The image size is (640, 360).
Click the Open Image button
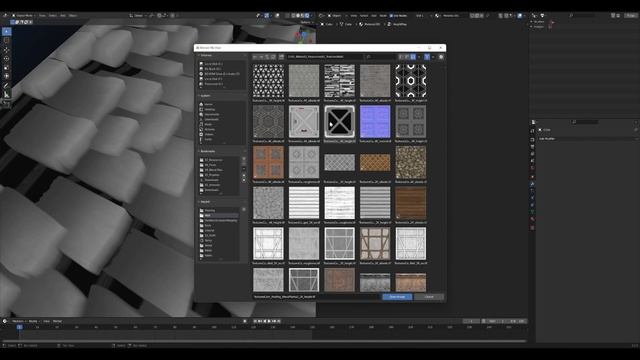point(397,297)
